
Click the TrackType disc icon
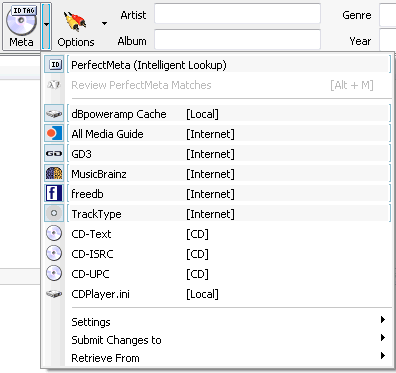[54, 213]
